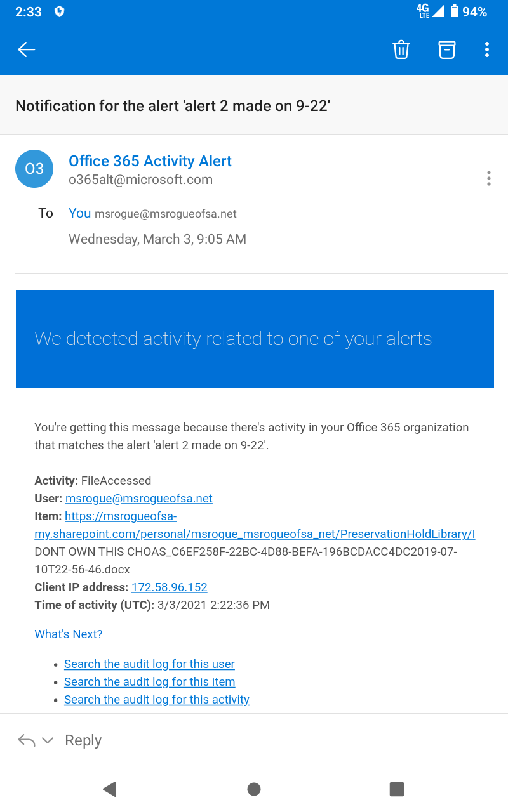Search the audit log for this item
Screen dimensions: 508x812
click(149, 682)
